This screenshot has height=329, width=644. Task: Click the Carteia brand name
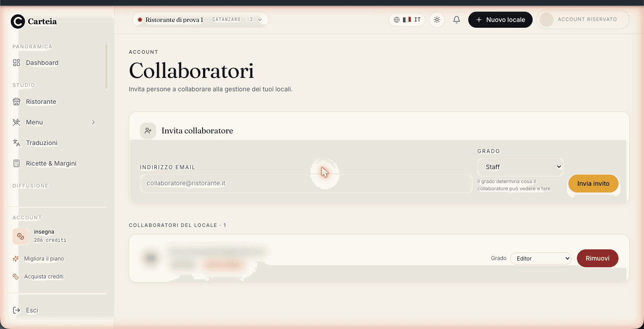(42, 21)
